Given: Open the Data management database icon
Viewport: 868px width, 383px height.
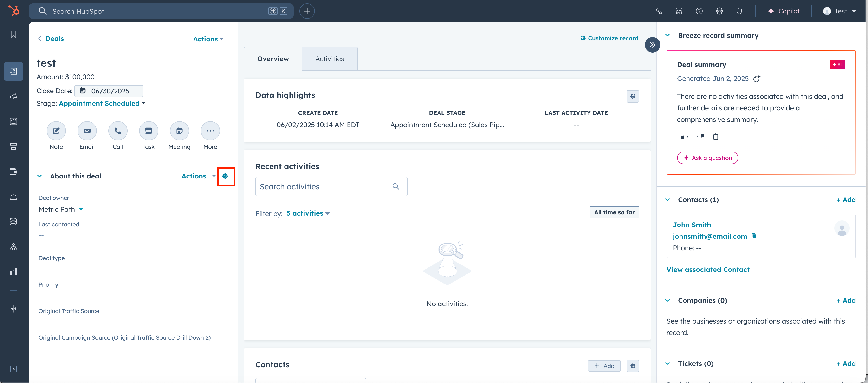Looking at the screenshot, I should (13, 222).
